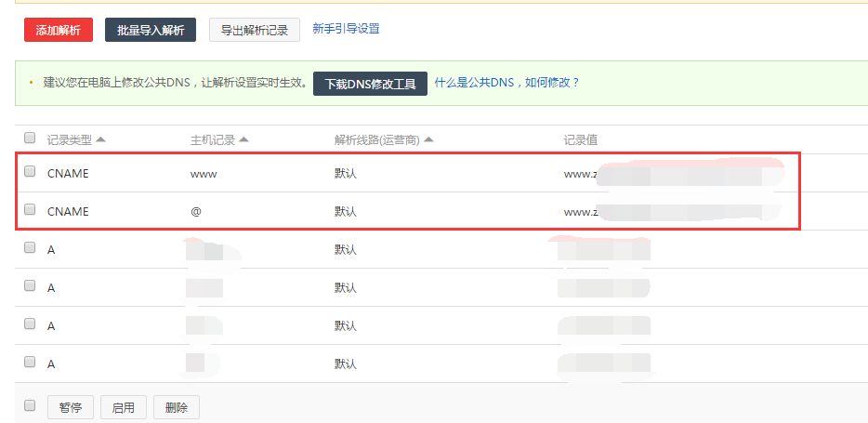Click the 暂停 pause button
The image size is (868, 423).
point(71,407)
